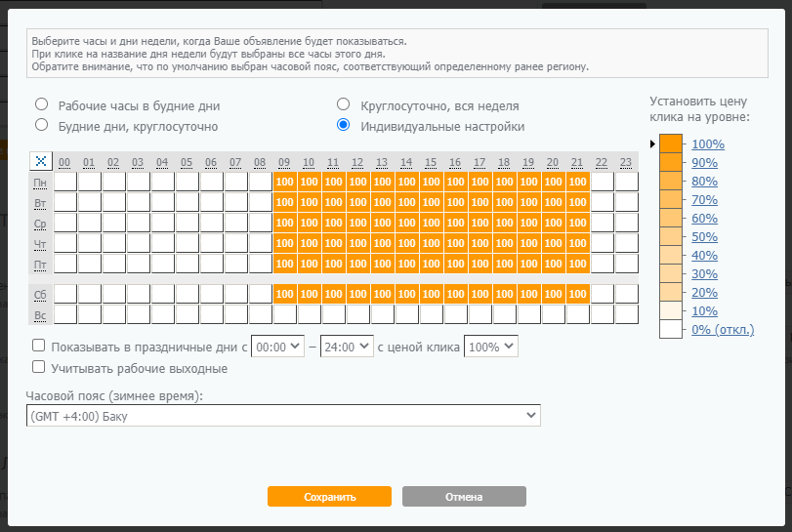This screenshot has width=792, height=532.
Task: Open the timezone (GMT +4:00) Баку dropdown
Action: coord(283,416)
